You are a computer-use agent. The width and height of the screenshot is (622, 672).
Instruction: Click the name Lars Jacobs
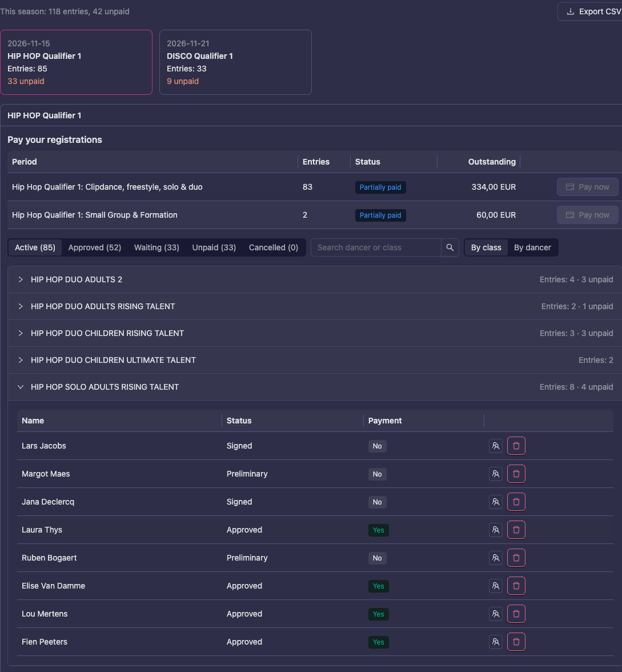coord(43,446)
